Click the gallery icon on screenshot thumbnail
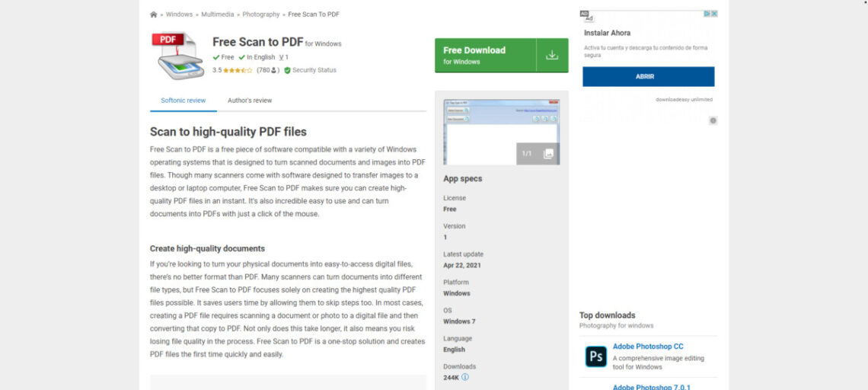868x390 pixels. click(548, 154)
